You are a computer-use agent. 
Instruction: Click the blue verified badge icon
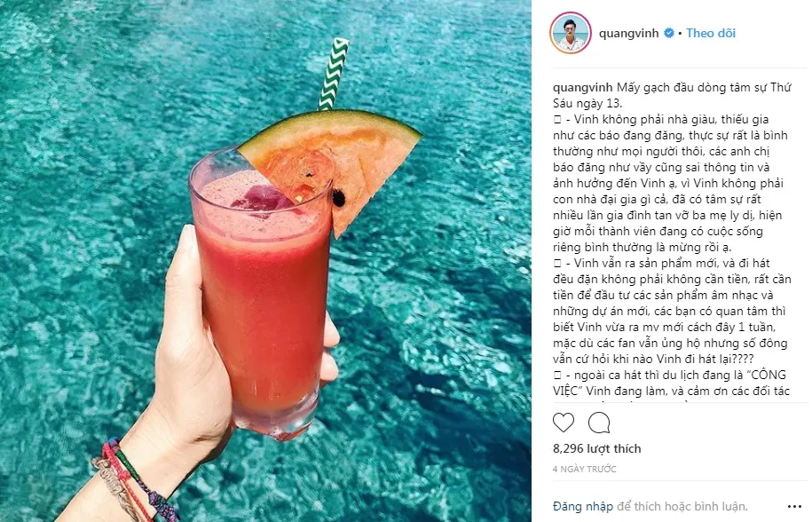coord(669,33)
